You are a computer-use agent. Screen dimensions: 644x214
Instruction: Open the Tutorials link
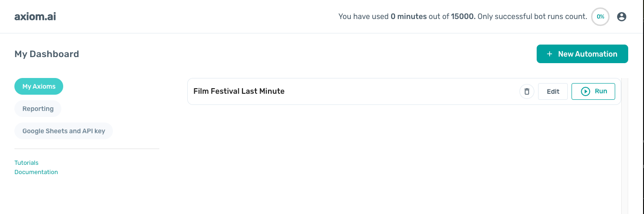pyautogui.click(x=26, y=163)
